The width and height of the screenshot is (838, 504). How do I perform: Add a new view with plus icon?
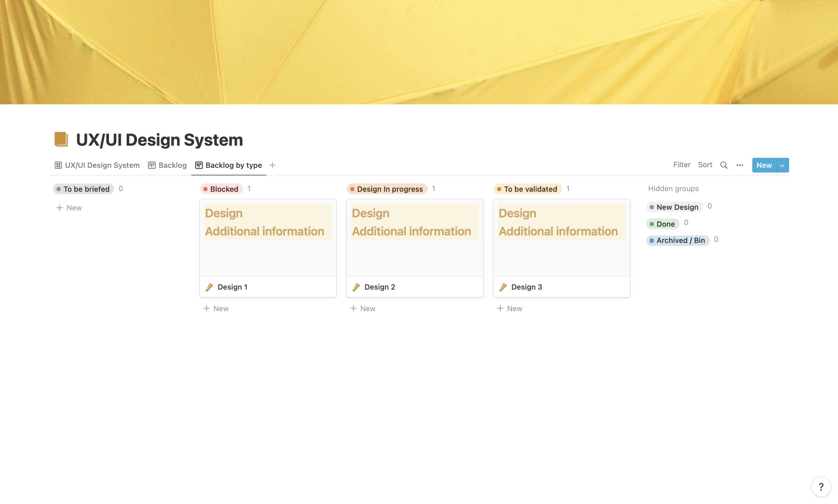[272, 165]
